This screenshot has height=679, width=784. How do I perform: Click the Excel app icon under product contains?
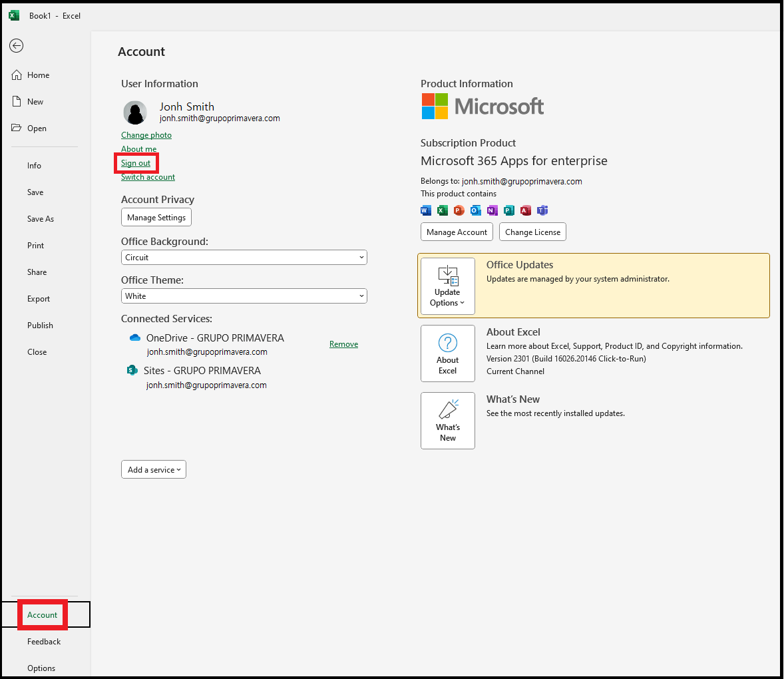[442, 210]
